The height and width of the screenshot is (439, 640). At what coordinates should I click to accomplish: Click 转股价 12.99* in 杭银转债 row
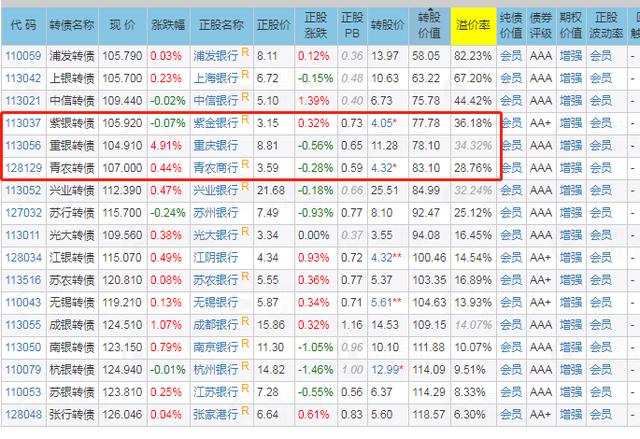click(387, 370)
